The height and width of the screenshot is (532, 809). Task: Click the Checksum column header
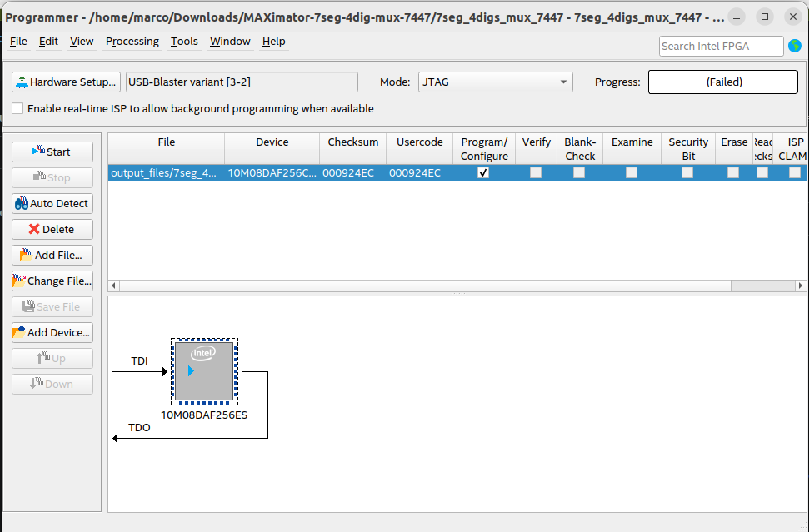[353, 149]
